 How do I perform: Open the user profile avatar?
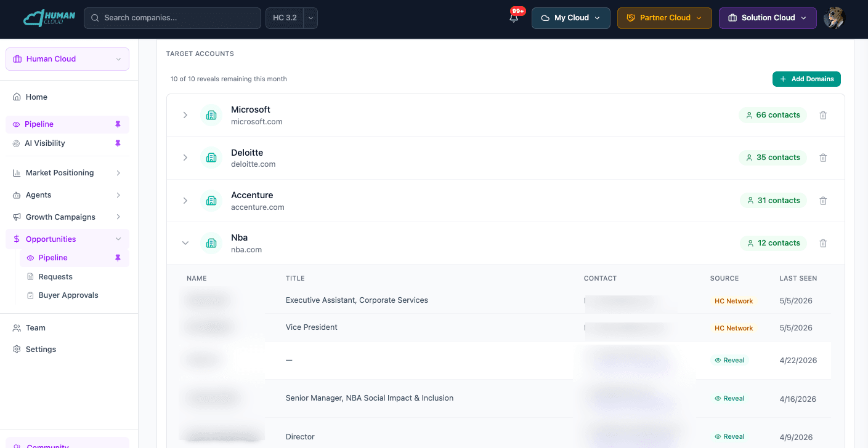point(834,18)
